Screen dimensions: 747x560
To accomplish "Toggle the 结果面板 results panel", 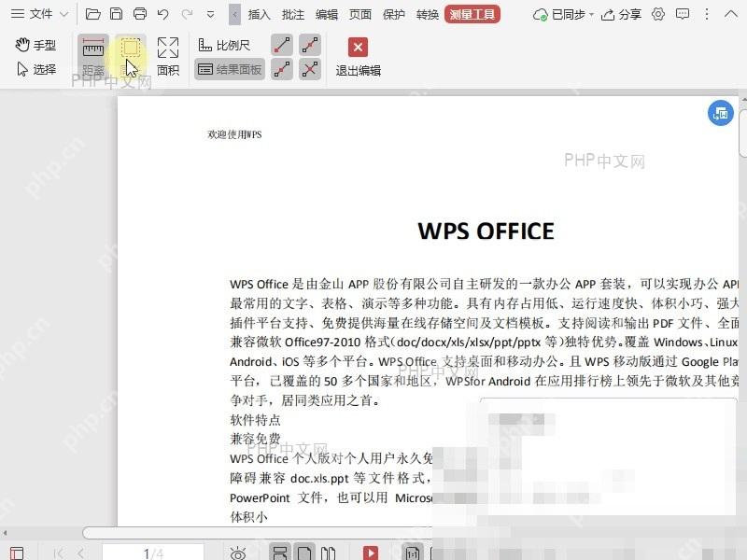I will click(230, 69).
